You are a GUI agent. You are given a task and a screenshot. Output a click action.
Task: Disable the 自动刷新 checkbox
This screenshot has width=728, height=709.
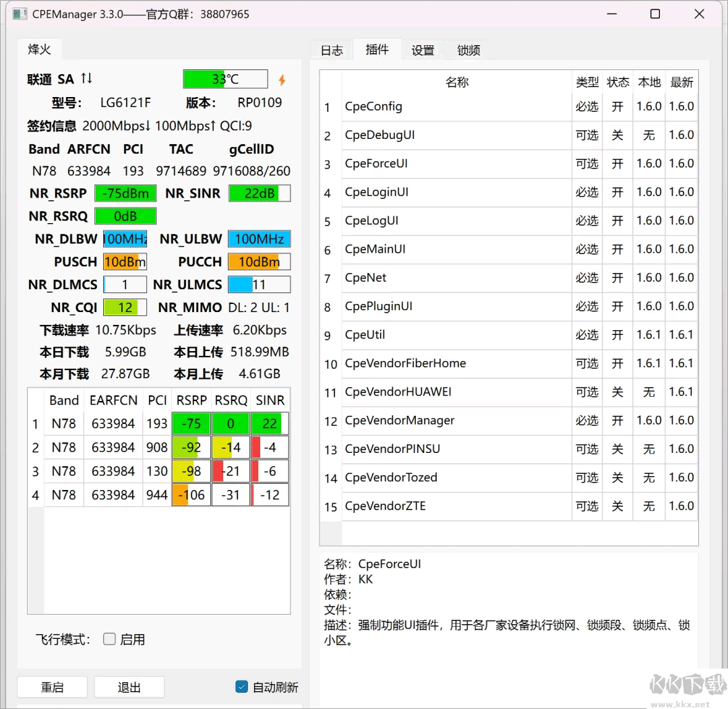[x=241, y=687]
